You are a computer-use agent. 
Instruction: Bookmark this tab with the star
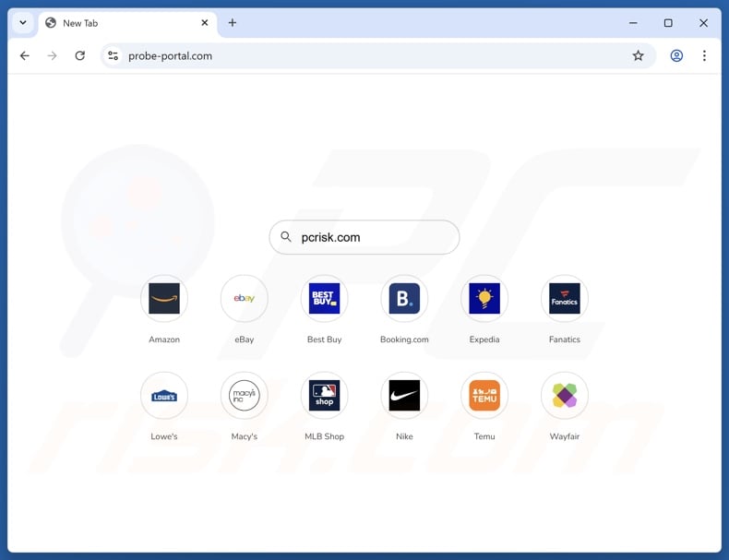pos(638,55)
